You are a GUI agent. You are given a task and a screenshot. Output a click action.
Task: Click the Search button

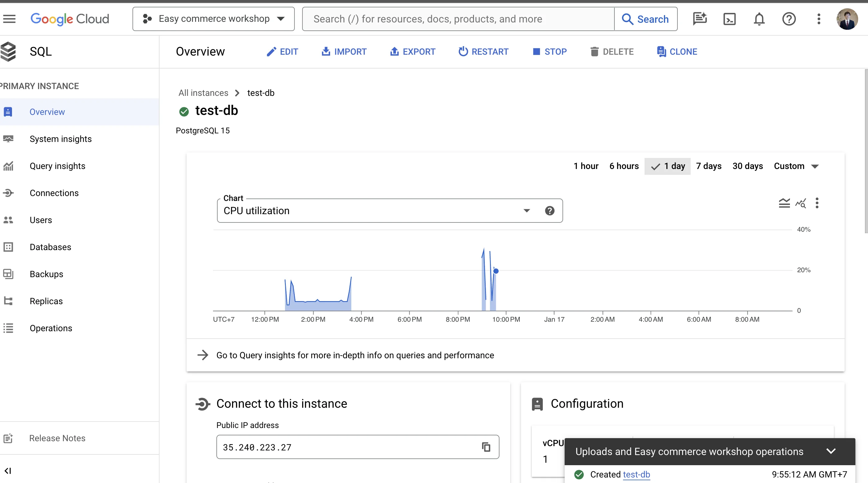point(645,19)
